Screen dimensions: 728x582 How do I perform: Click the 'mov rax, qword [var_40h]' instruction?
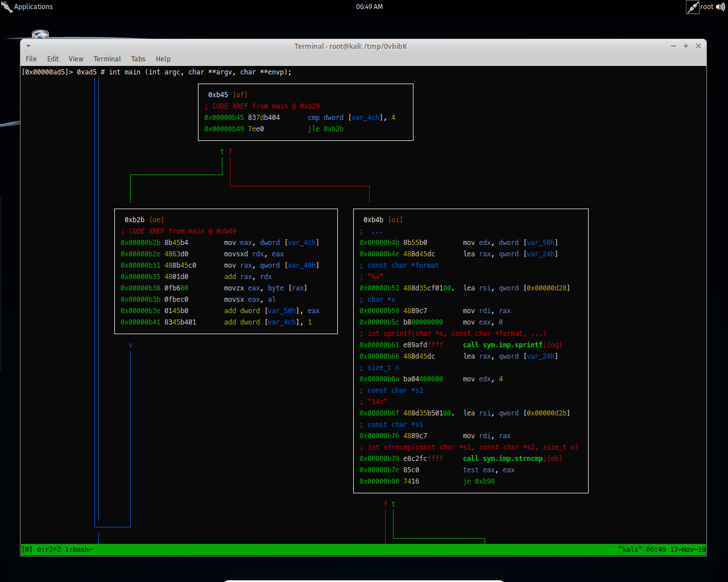point(271,265)
